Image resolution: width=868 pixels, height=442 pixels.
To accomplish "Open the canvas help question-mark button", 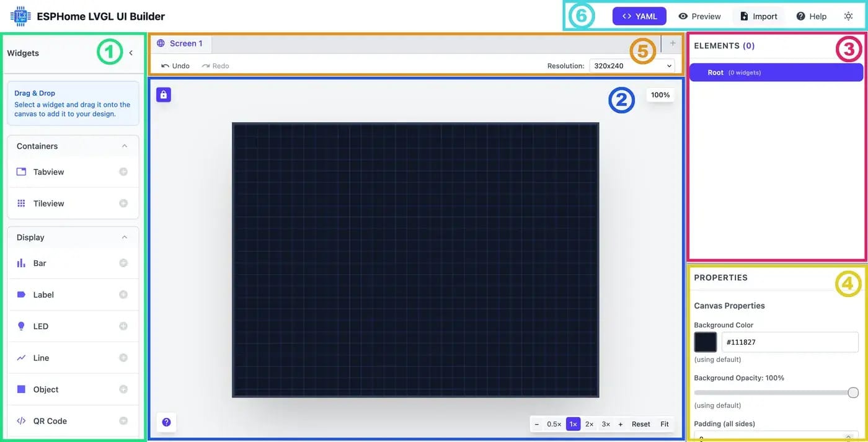I will click(166, 422).
